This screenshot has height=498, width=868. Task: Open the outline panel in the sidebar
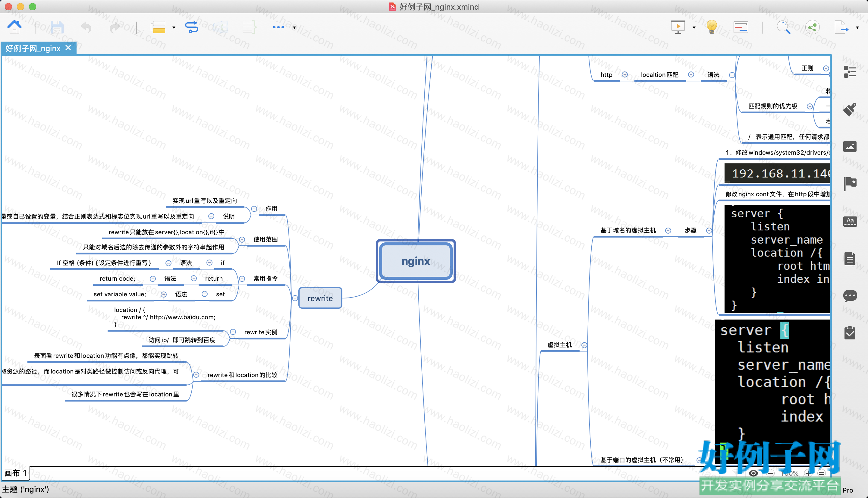point(850,72)
